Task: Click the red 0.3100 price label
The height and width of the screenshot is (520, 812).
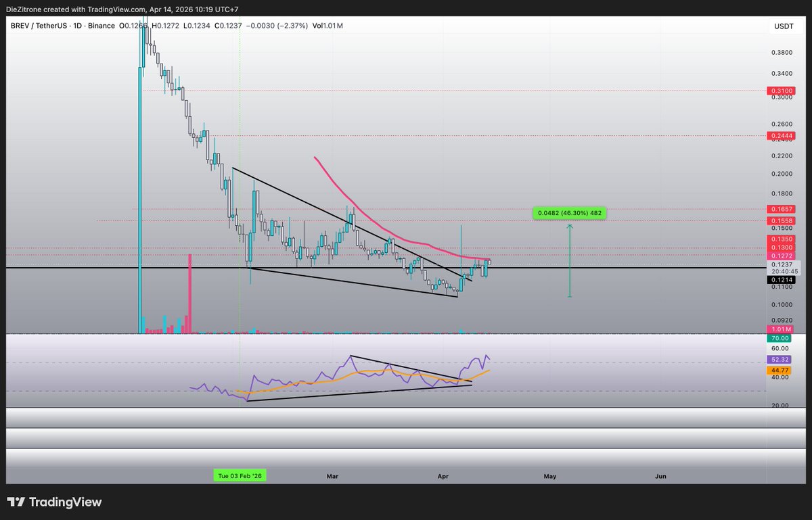Action: (780, 90)
